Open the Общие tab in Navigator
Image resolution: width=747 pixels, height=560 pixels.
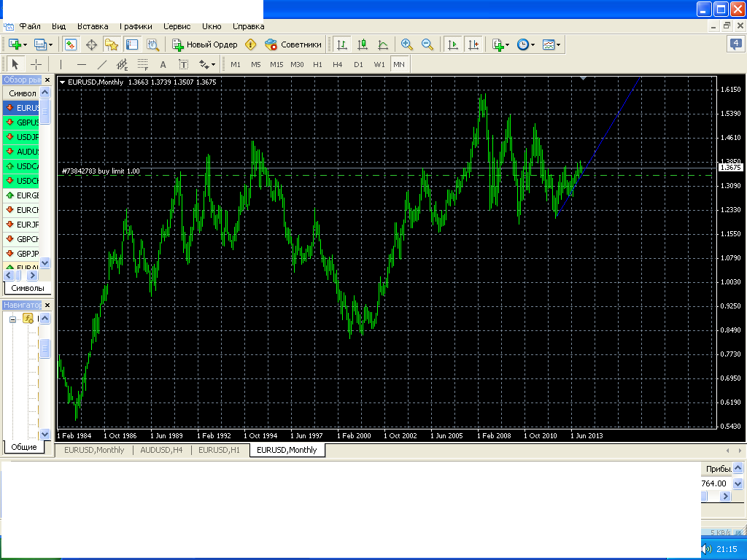[24, 447]
